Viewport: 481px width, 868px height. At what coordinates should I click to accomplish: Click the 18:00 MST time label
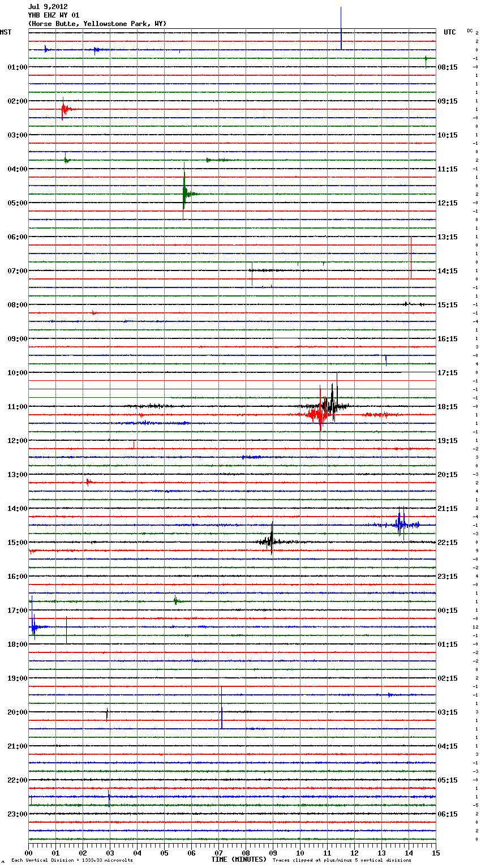coord(18,644)
